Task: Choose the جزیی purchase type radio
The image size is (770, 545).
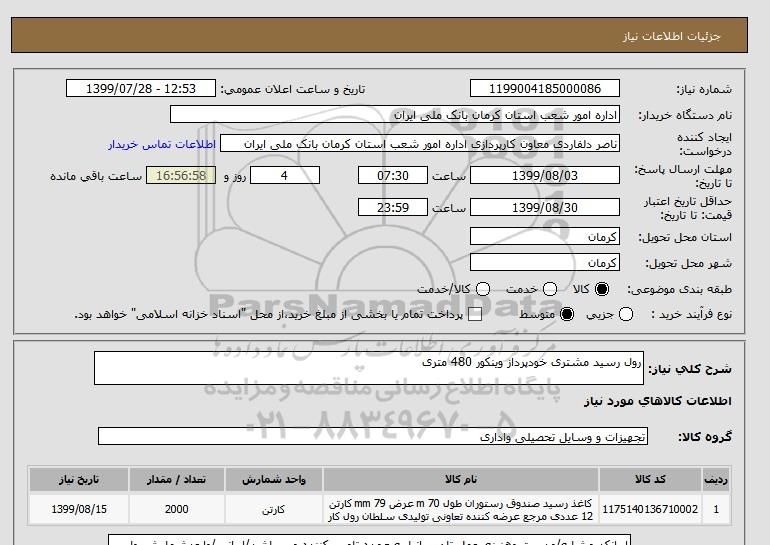Action: [x=626, y=314]
